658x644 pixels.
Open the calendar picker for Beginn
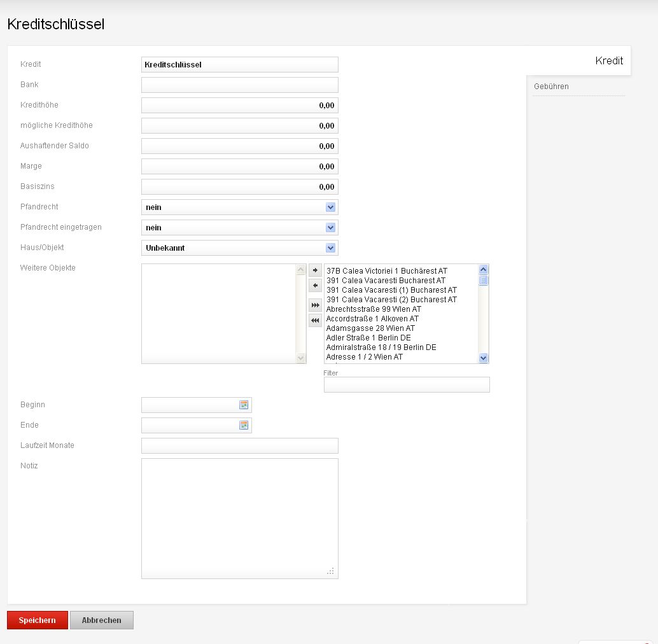coord(244,405)
